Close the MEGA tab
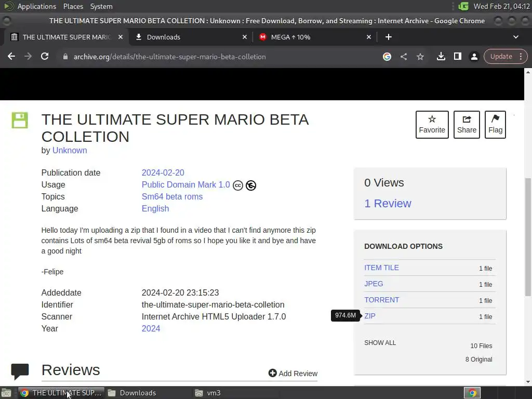 pyautogui.click(x=369, y=37)
